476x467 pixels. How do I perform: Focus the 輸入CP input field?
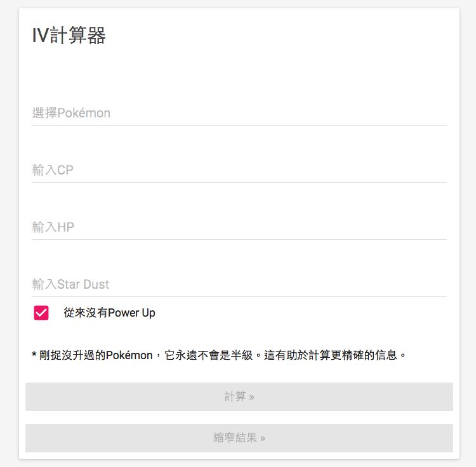click(239, 170)
